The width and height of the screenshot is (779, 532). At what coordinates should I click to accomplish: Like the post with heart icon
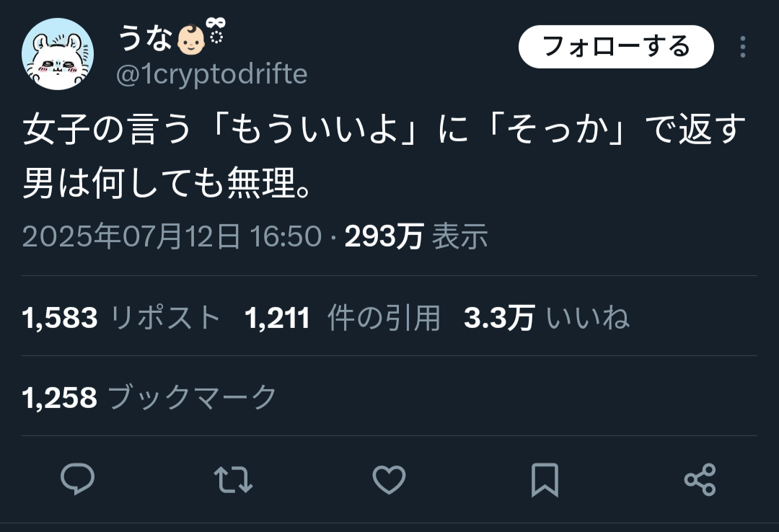[389, 479]
